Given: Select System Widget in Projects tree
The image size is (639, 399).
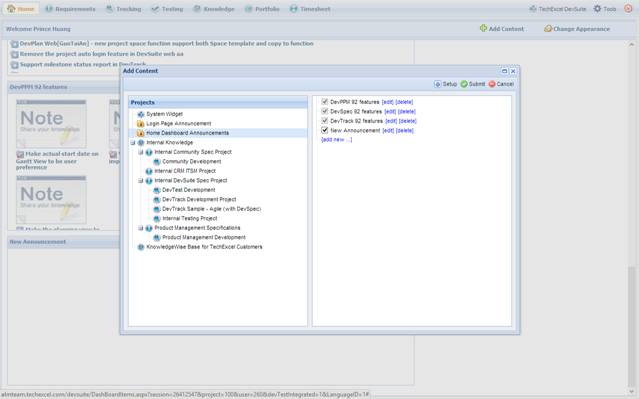Looking at the screenshot, I should point(164,114).
